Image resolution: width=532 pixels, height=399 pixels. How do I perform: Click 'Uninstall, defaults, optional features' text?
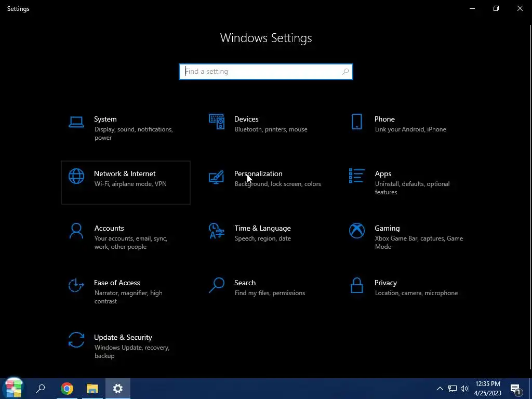pos(412,188)
